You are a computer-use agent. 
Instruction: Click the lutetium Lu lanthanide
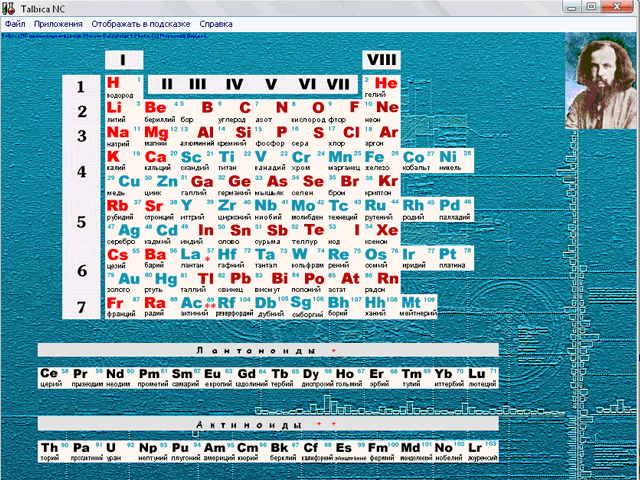pos(482,378)
